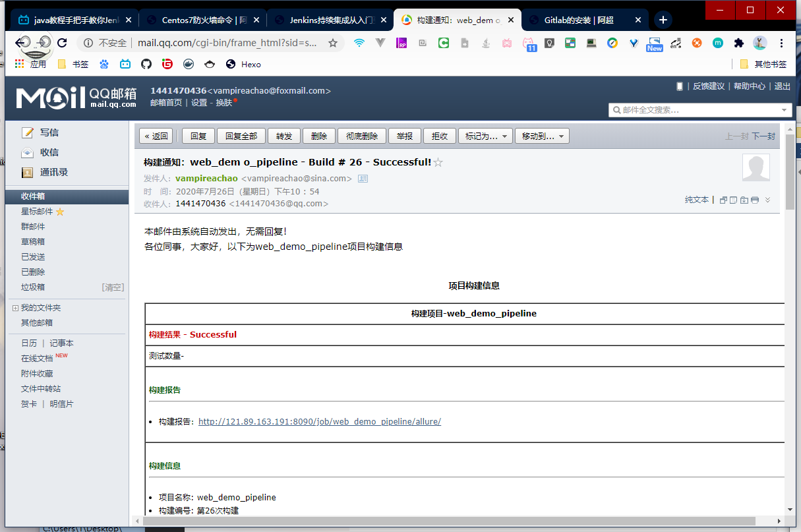Star this email next to the subject
Viewport: 801px width, 532px height.
click(438, 162)
